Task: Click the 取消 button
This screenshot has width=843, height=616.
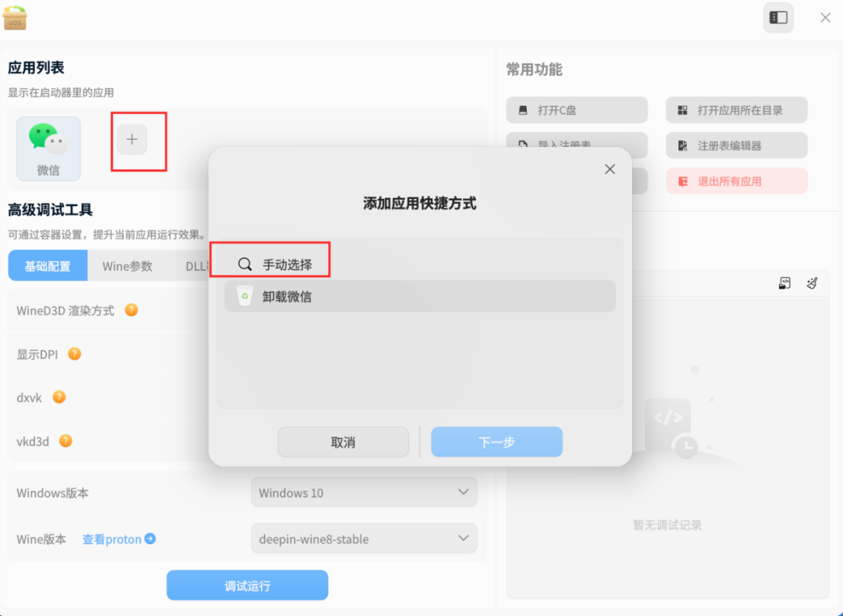Action: pos(343,442)
